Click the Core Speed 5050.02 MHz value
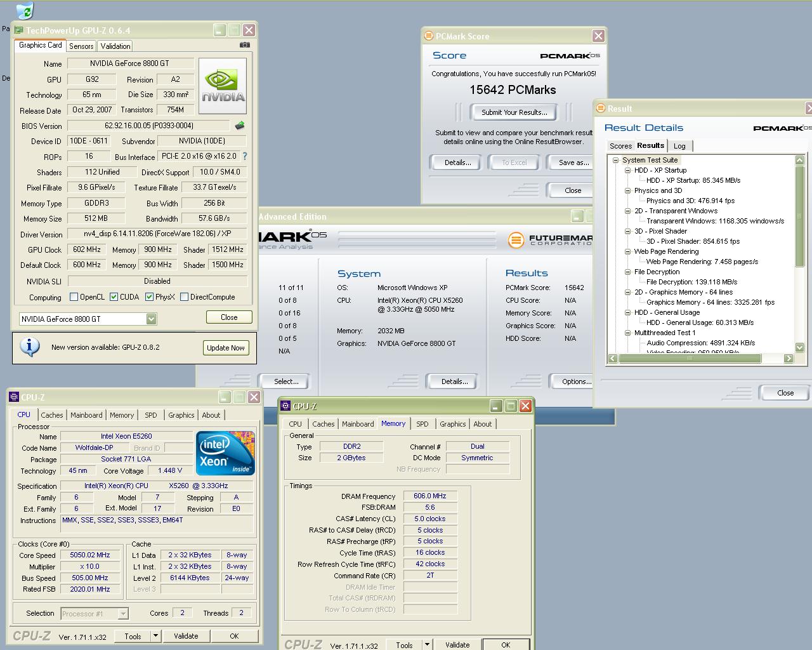 click(90, 555)
